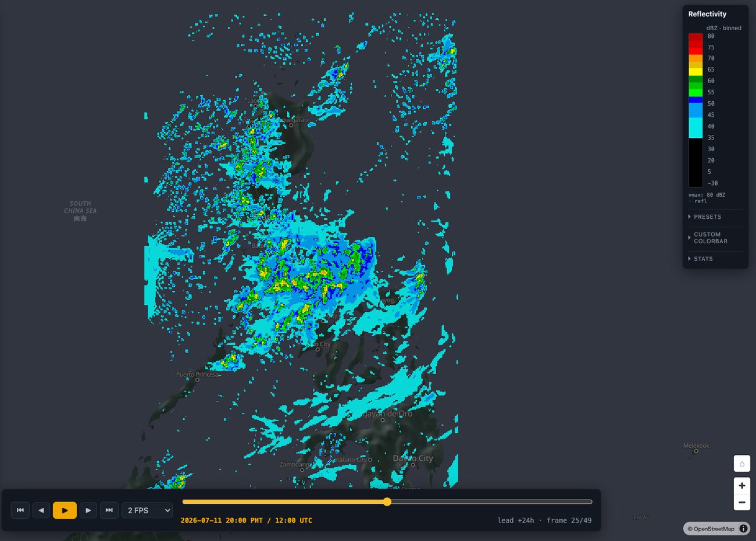Expand the STATS section
The image size is (756, 541).
pyautogui.click(x=715, y=259)
